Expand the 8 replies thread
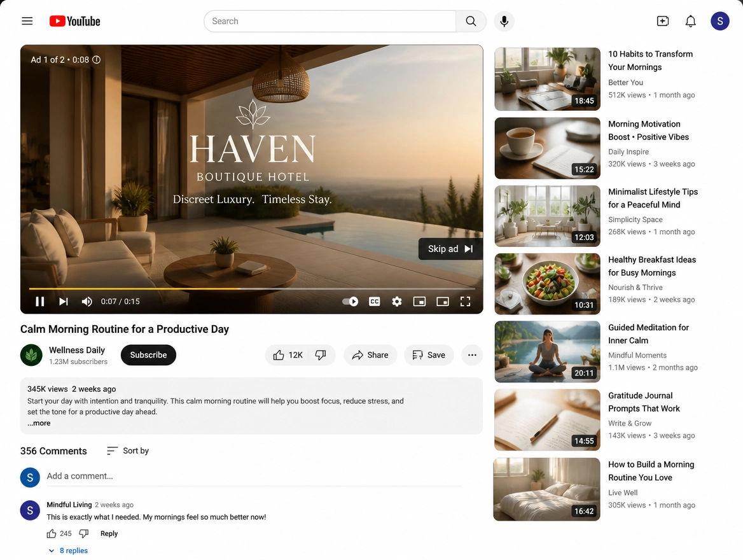743x560 pixels. 68,550
